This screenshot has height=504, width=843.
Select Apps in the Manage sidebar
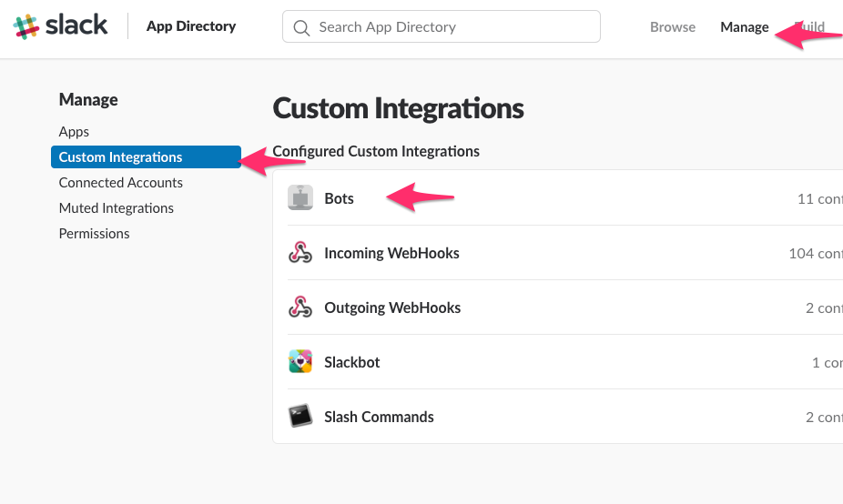74,132
